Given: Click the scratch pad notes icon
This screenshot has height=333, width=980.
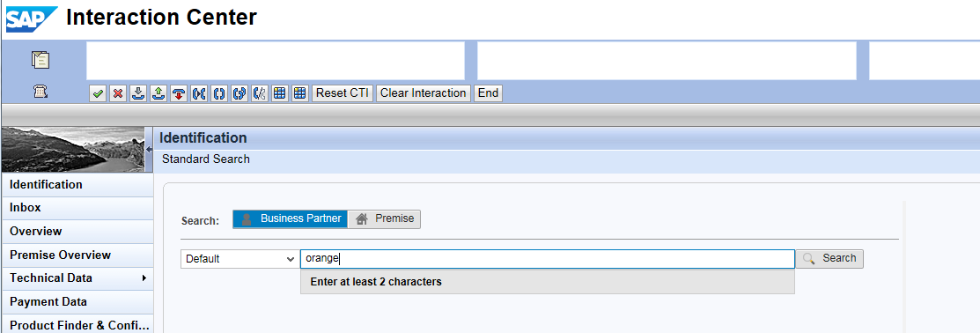Looking at the screenshot, I should tap(41, 60).
